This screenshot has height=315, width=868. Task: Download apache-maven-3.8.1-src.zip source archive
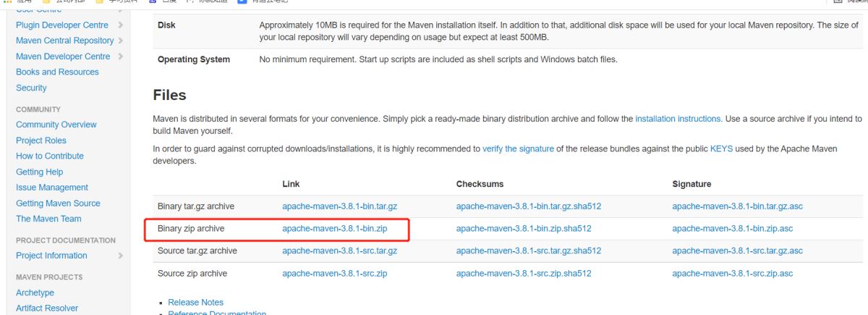coord(334,274)
